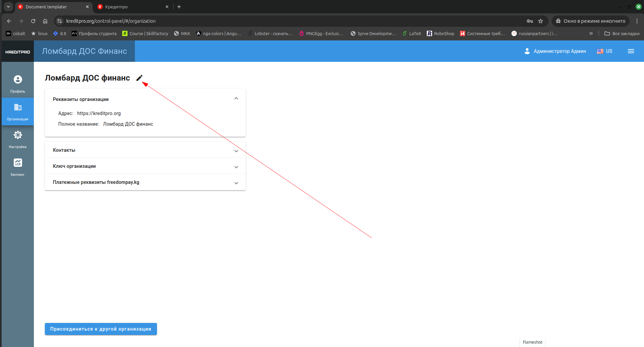Image resolution: width=644 pixels, height=347 pixels.
Task: Collapse the Реквизиты организации panel
Action: pos(236,99)
